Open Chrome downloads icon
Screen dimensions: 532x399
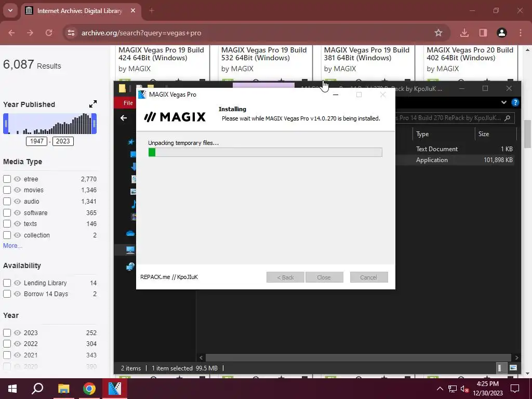click(464, 33)
